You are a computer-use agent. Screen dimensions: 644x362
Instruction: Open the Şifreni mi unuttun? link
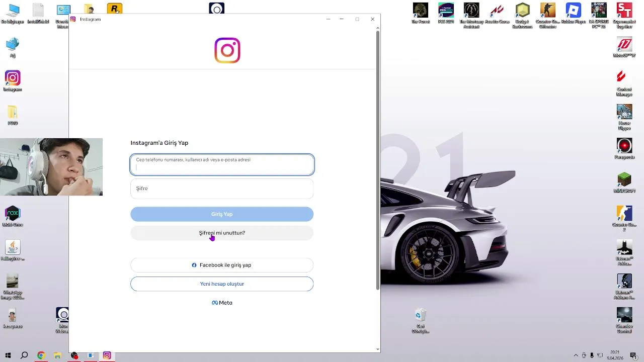(222, 233)
